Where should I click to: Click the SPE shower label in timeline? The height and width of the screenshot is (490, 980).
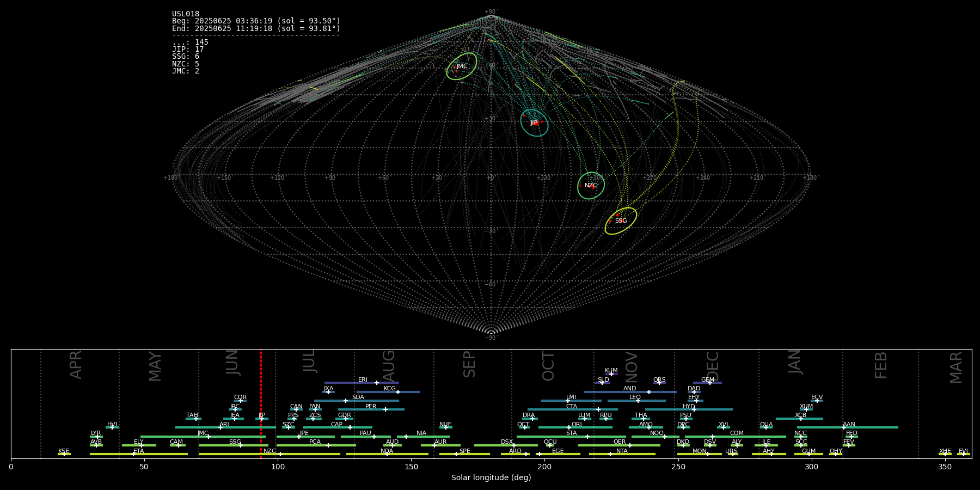tap(464, 451)
